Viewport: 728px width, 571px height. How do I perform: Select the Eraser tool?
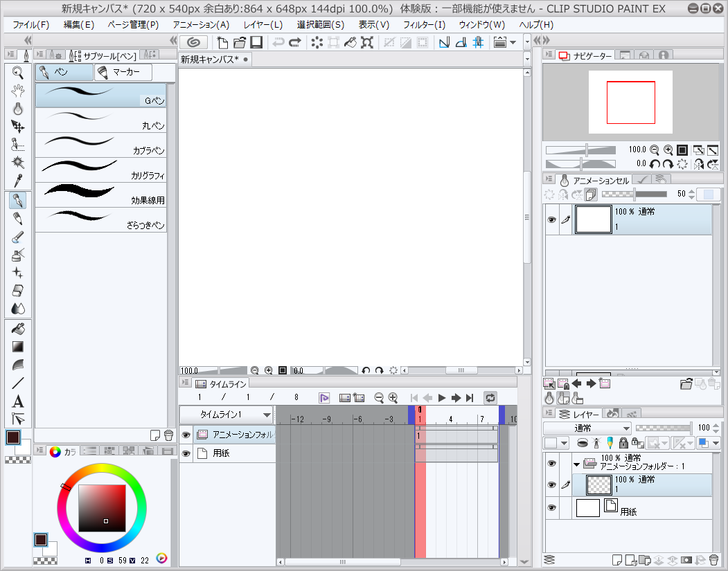pos(17,291)
